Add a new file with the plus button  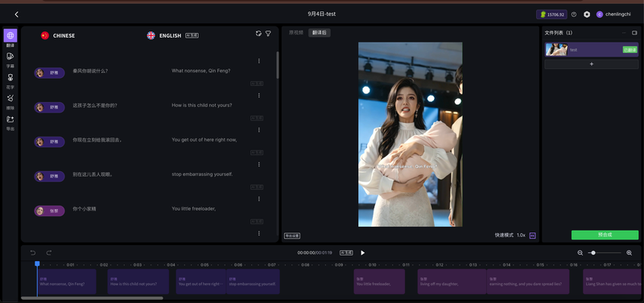(592, 64)
